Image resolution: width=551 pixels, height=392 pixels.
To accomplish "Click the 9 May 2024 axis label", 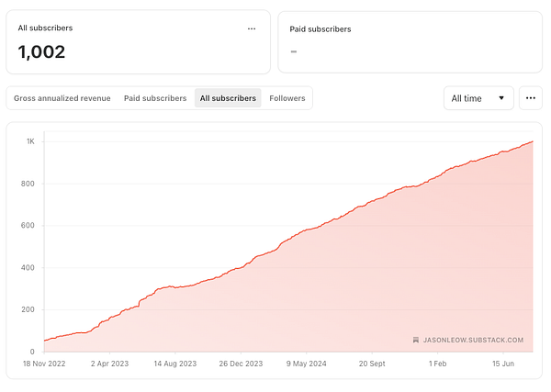I will (306, 364).
